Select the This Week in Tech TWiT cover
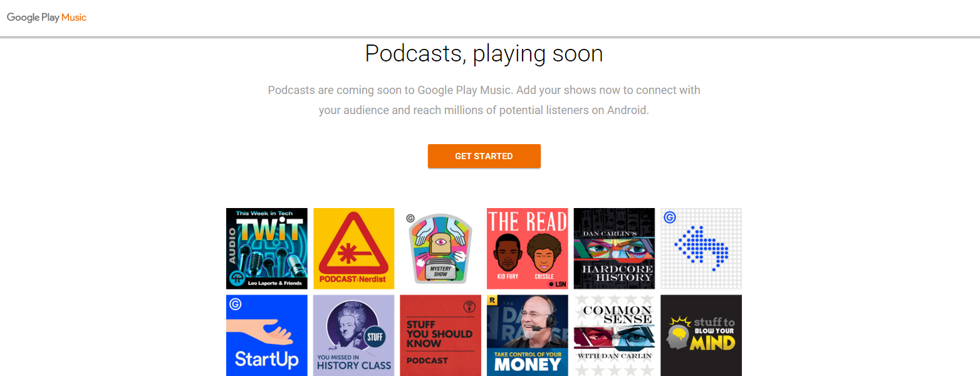This screenshot has height=376, width=980. (x=267, y=249)
